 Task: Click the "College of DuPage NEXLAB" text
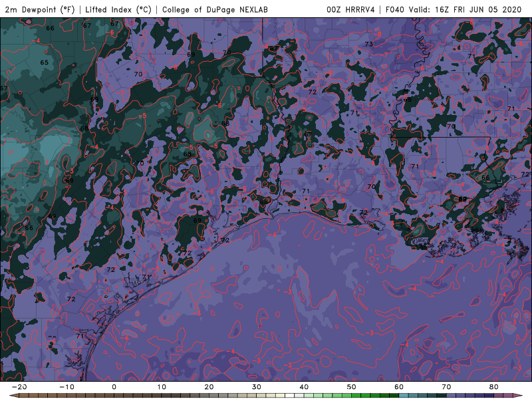click(x=215, y=9)
